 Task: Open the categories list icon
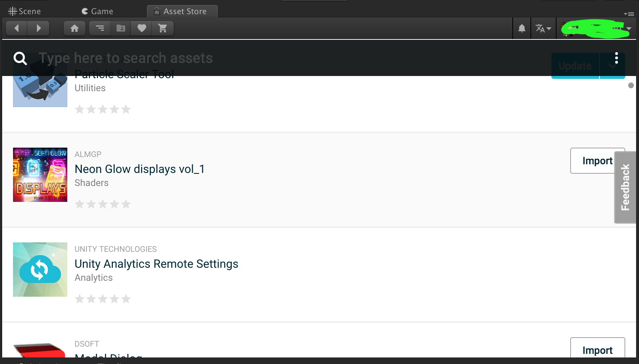point(100,28)
